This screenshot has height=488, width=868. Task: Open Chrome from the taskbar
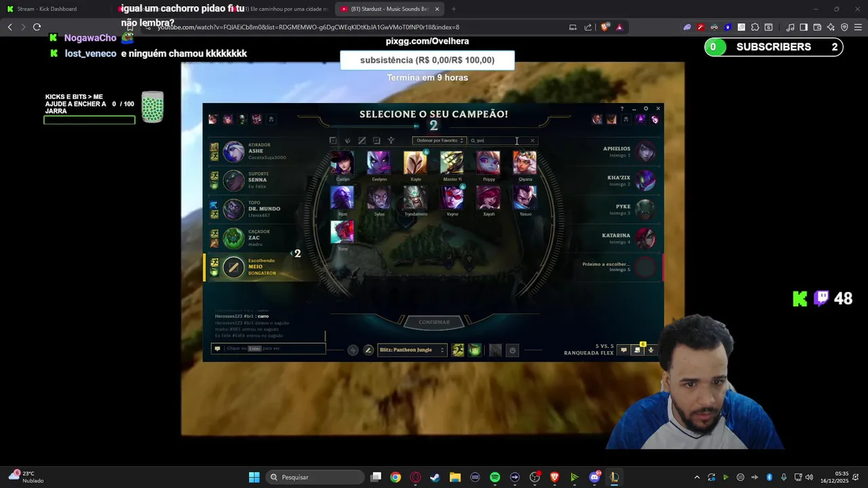(395, 477)
